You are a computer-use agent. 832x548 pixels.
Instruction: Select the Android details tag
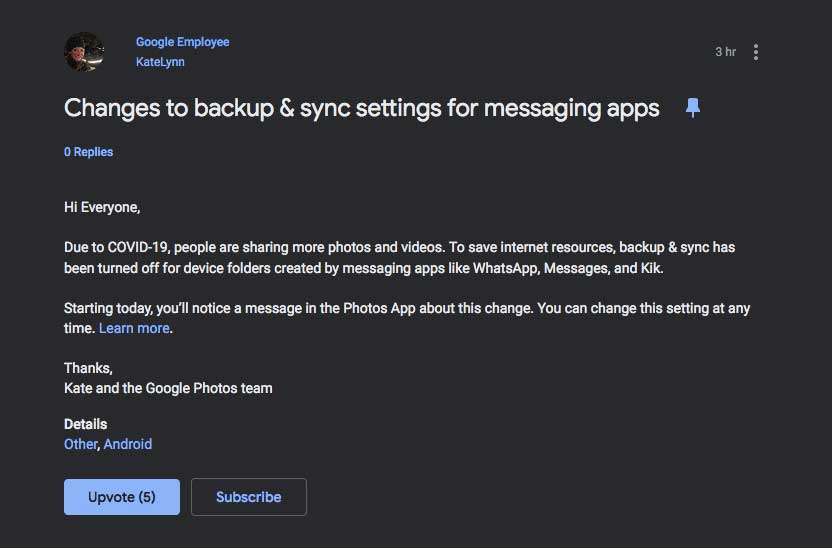[128, 444]
